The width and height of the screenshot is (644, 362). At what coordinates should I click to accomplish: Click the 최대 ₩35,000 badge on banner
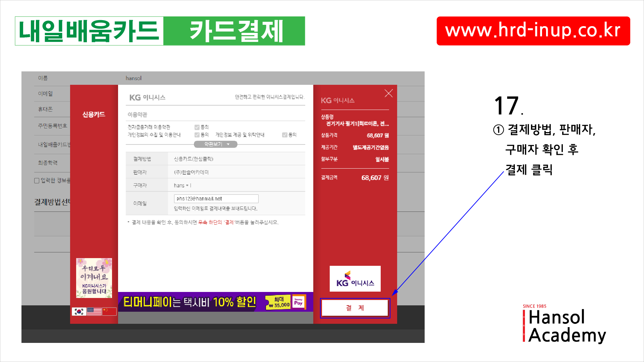(x=278, y=302)
